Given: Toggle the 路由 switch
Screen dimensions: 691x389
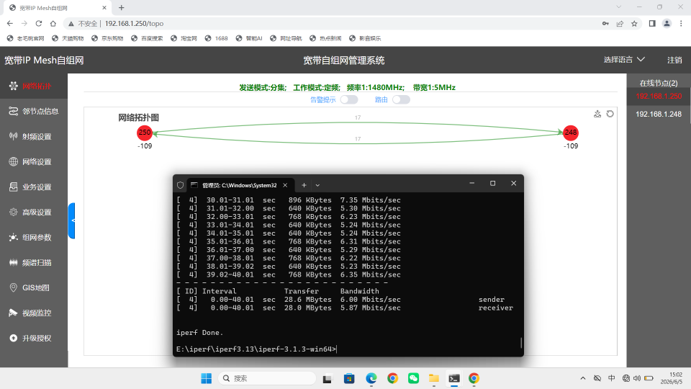Looking at the screenshot, I should click(x=401, y=100).
